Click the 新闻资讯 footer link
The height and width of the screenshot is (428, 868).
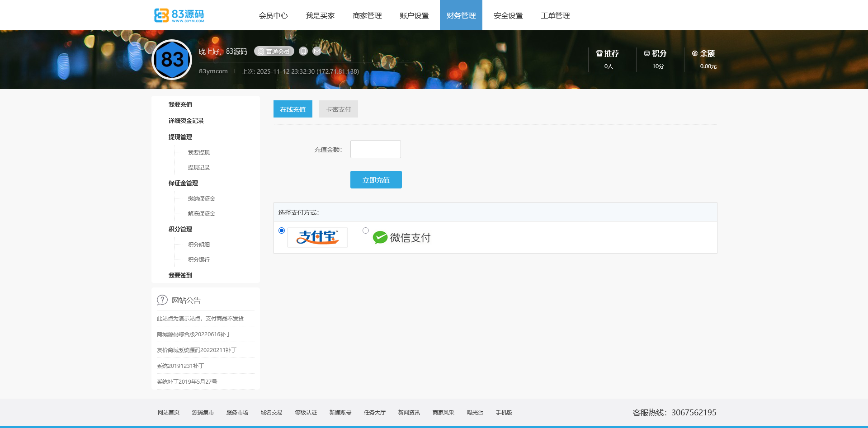tap(409, 413)
